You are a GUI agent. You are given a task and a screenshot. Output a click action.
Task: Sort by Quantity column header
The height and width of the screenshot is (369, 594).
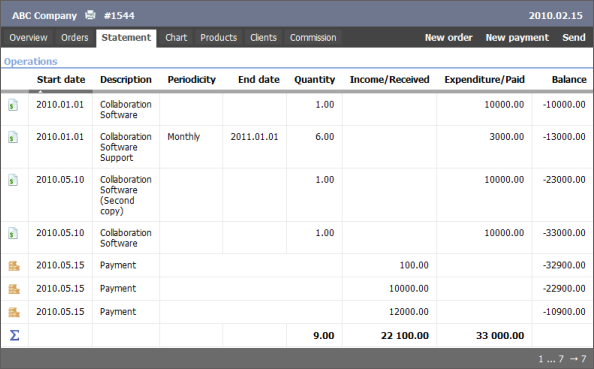click(x=314, y=80)
